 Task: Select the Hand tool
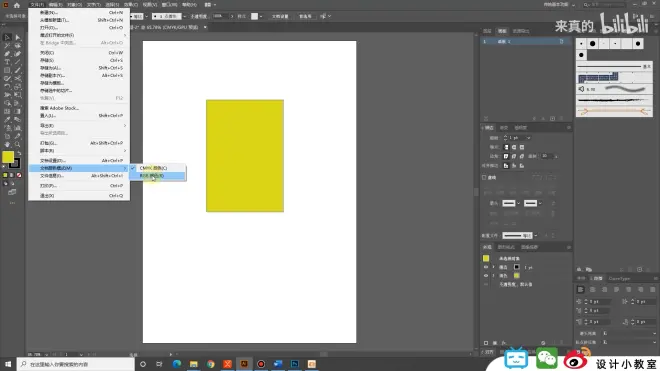coord(7,144)
